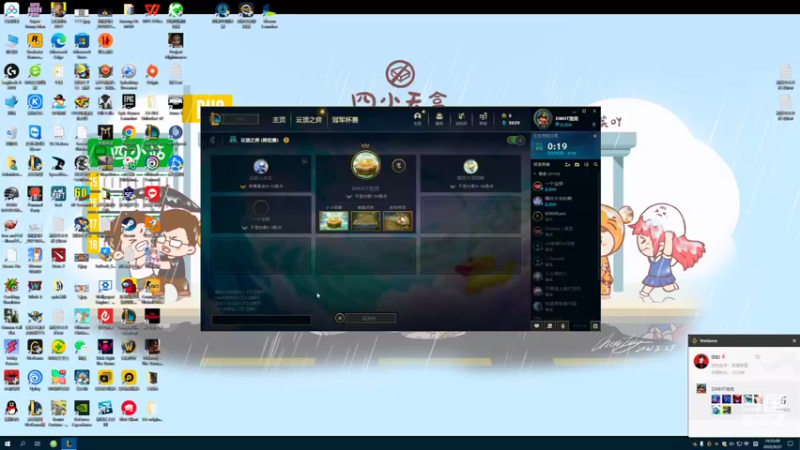
Task: Click the add friend icon in friends panel
Action: pos(567,164)
